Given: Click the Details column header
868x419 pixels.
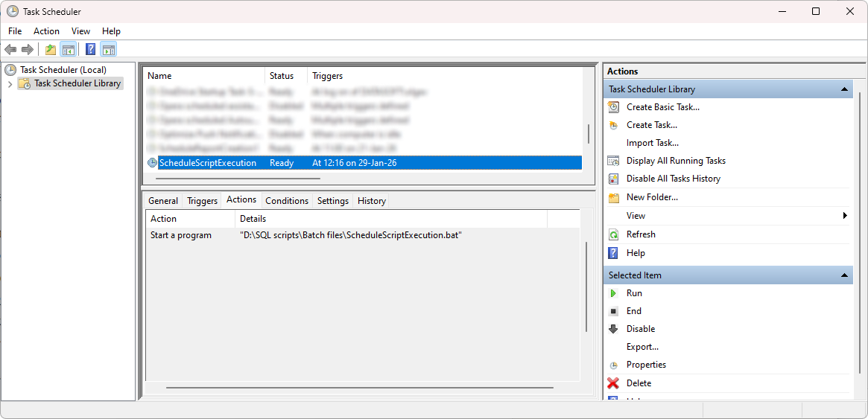Looking at the screenshot, I should coord(391,219).
